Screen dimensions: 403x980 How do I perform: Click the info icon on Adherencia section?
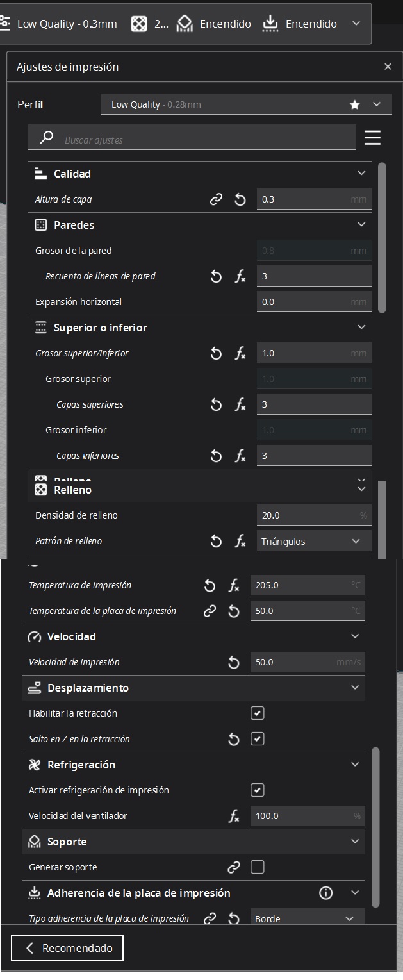[x=326, y=893]
